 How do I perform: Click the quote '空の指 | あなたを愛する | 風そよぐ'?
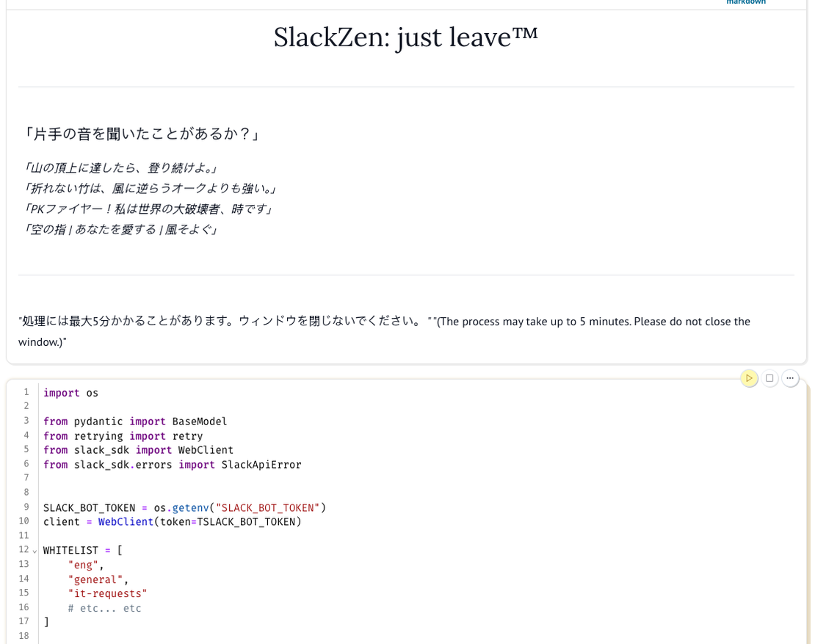(120, 229)
